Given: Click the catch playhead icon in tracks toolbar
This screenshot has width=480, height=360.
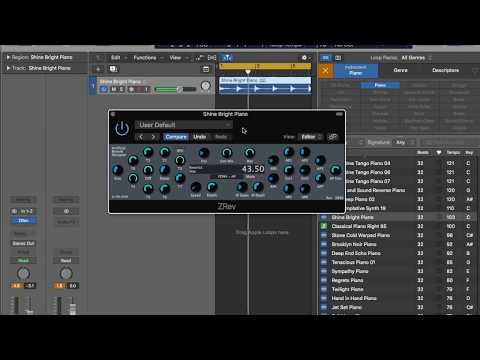Looking at the screenshot, I should (x=227, y=58).
